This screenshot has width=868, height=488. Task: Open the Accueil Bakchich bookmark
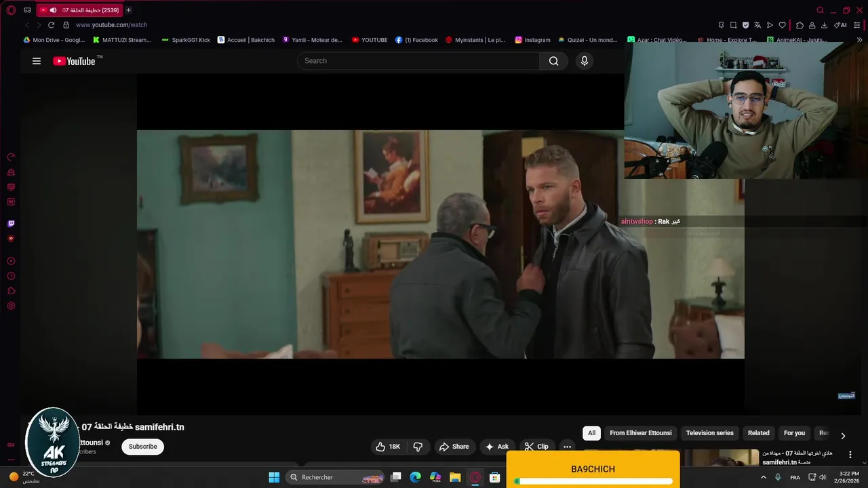click(246, 40)
